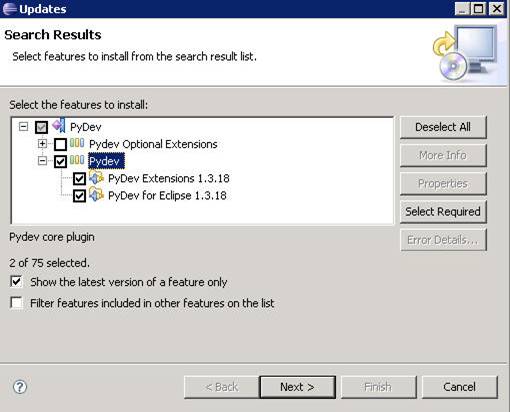Click the Error Details... button
Image resolution: width=510 pixels, height=412 pixels.
pyautogui.click(x=443, y=240)
